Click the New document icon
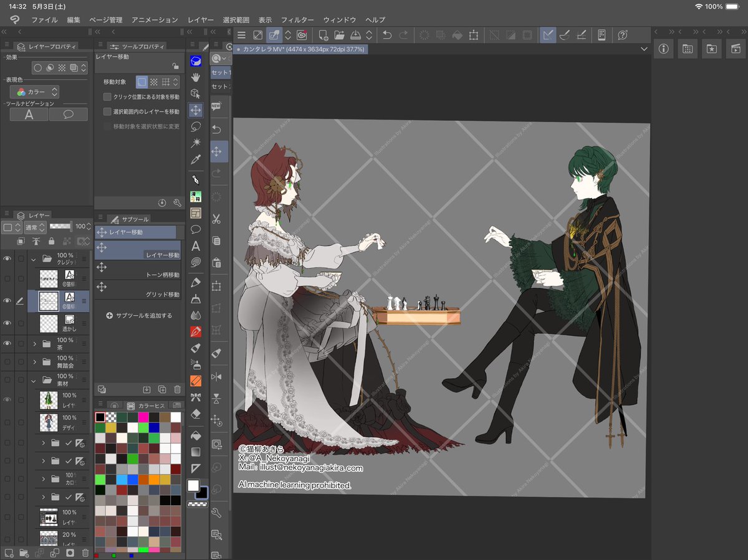This screenshot has height=560, width=748. coord(323,36)
